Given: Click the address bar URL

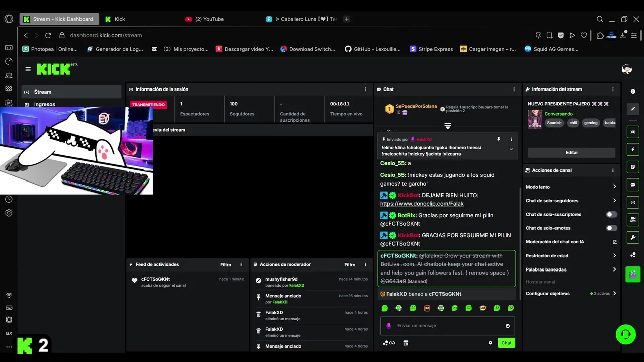Looking at the screenshot, I should [x=106, y=35].
